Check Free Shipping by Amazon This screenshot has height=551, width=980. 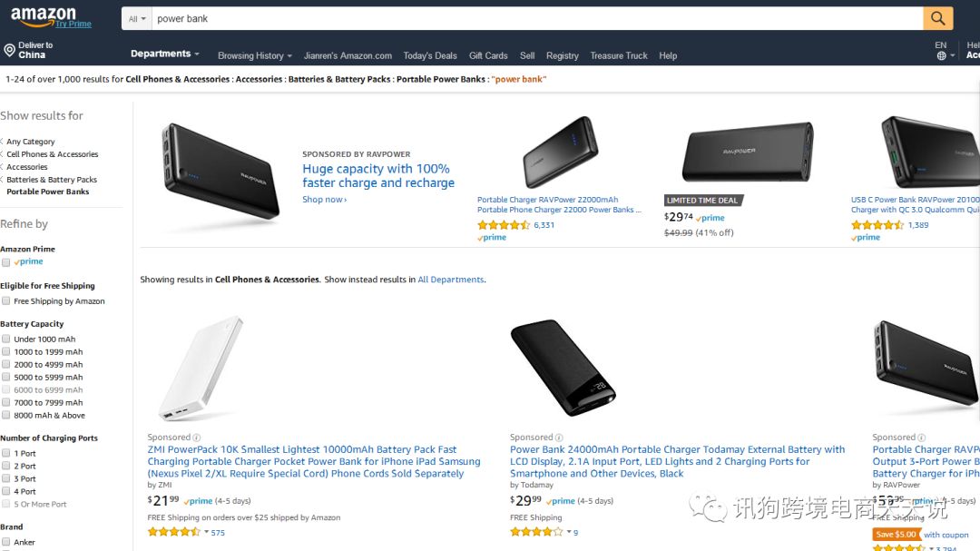click(x=6, y=301)
